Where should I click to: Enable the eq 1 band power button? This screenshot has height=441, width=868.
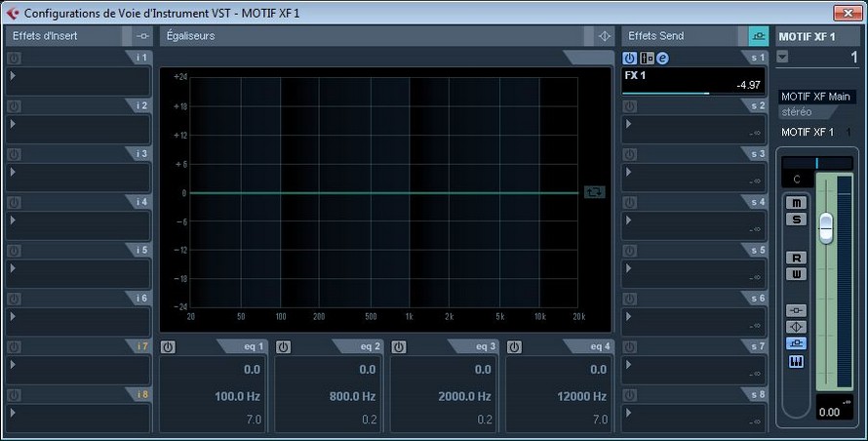click(168, 346)
